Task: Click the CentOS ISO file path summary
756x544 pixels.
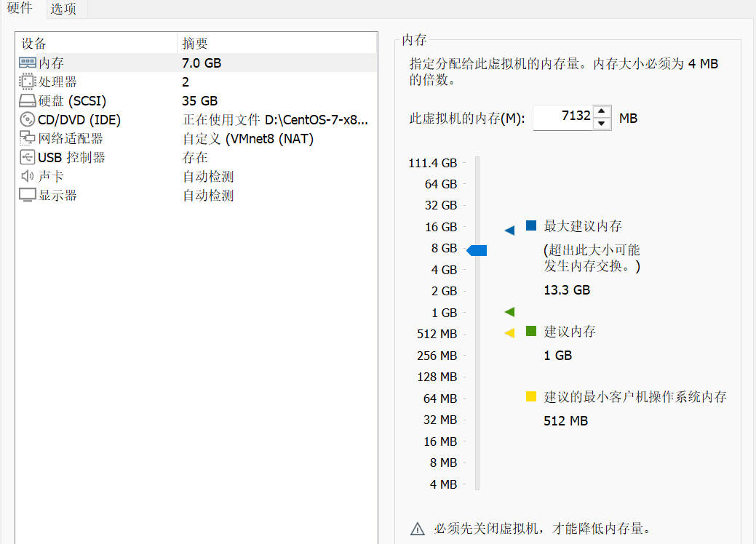Action: coord(275,119)
